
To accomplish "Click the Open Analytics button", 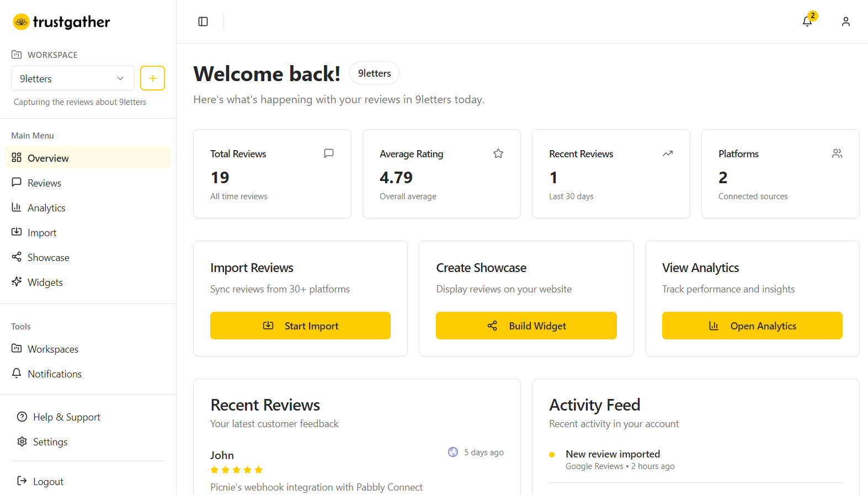I will (752, 326).
